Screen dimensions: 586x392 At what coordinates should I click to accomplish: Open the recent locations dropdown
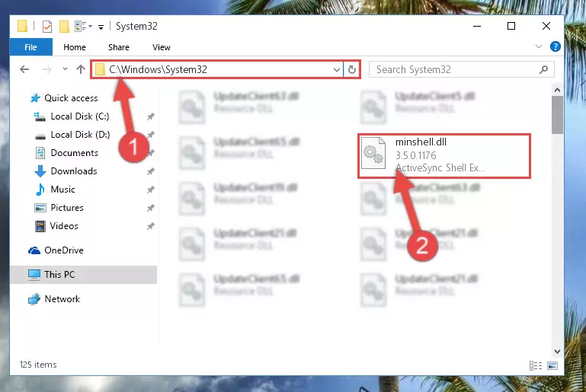coord(65,69)
